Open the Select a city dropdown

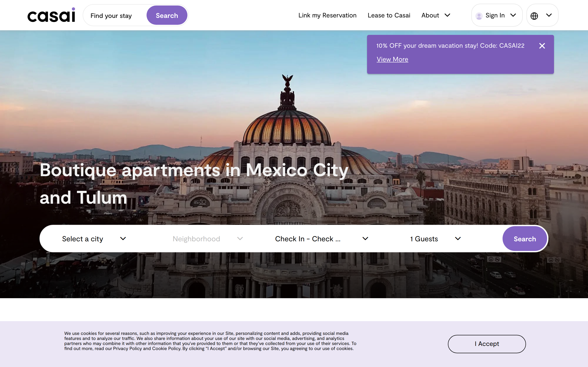coord(94,239)
